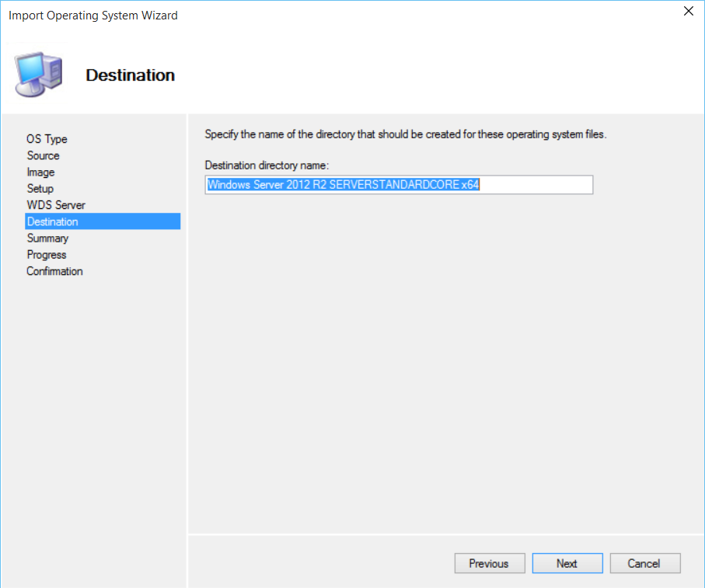
Task: Go to the OS Type step
Action: (47, 139)
